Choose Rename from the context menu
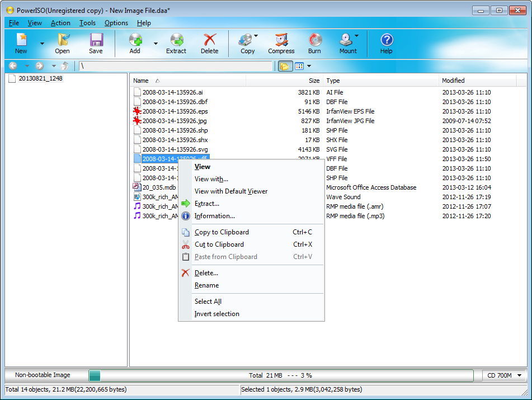 [x=206, y=285]
